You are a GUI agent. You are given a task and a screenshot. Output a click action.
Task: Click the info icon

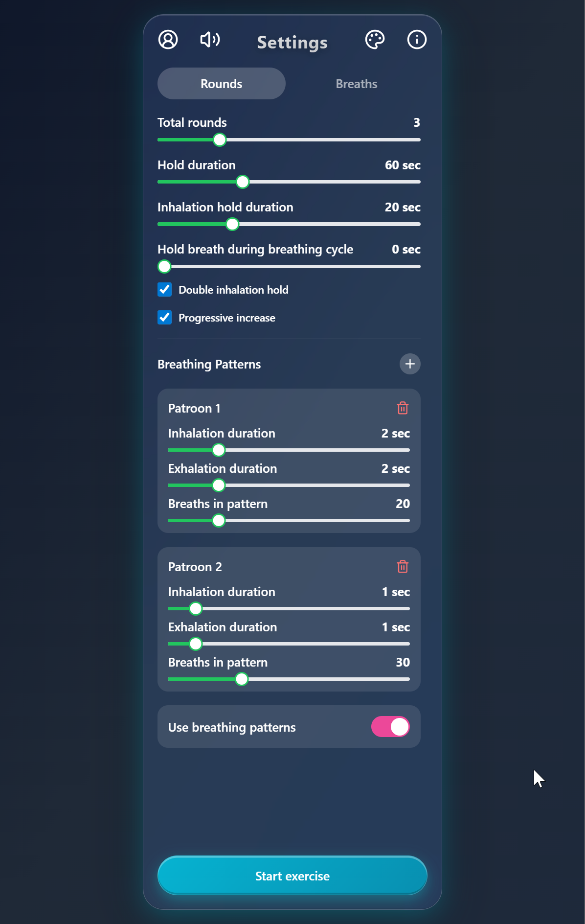[416, 40]
